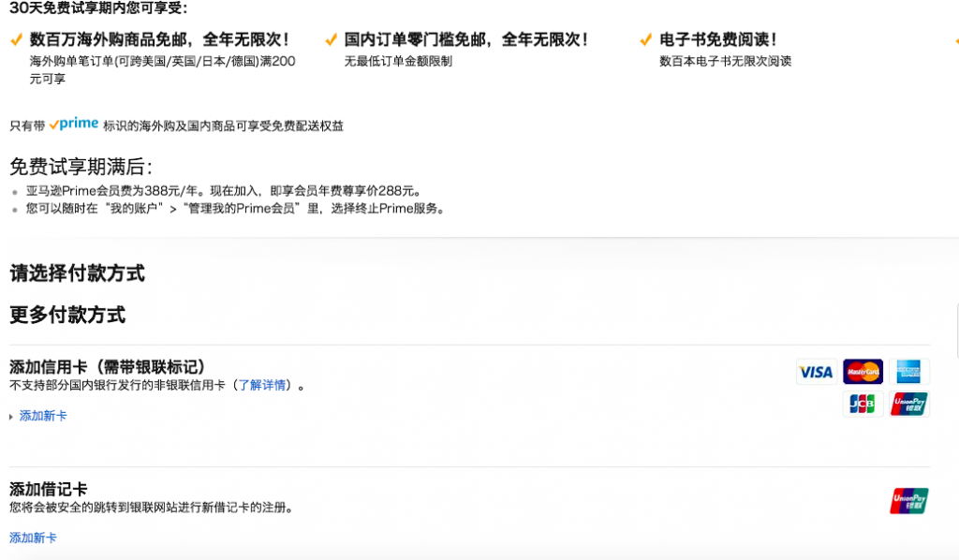Click the 请选择付款方式 heading
959x560 pixels.
77,273
